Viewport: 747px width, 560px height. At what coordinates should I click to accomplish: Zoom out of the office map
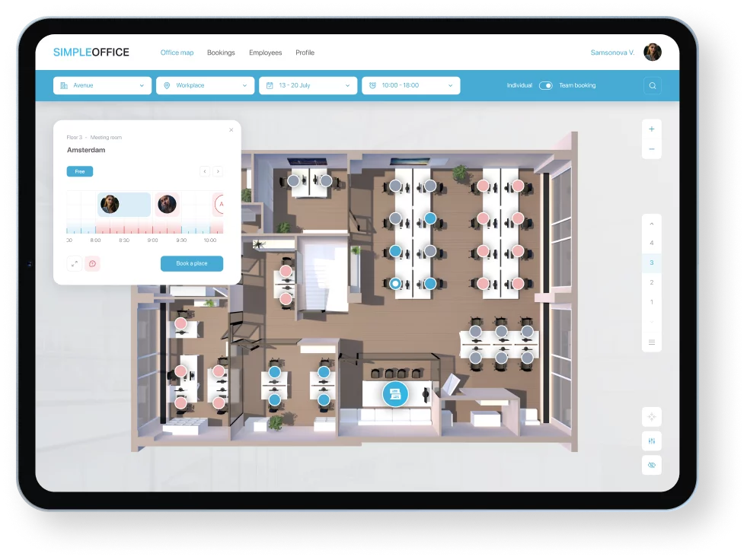tap(651, 149)
